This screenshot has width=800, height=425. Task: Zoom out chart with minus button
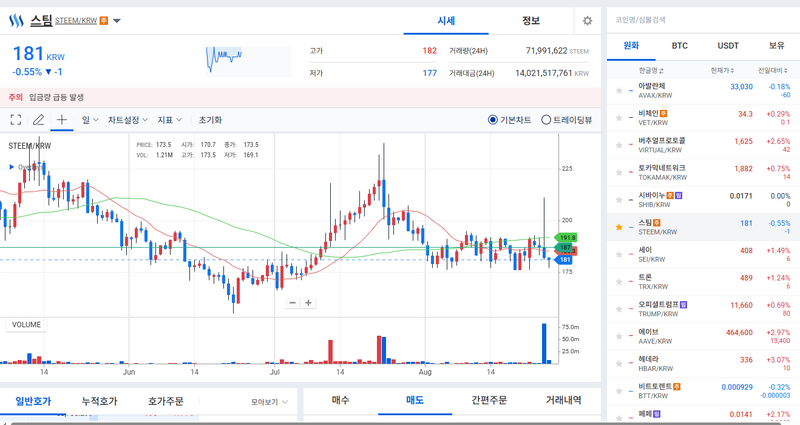point(292,303)
